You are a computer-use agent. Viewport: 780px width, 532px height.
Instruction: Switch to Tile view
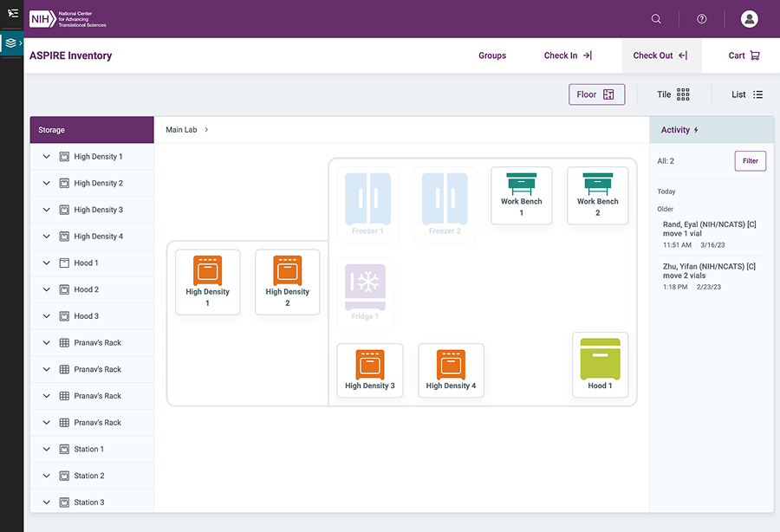(x=673, y=94)
